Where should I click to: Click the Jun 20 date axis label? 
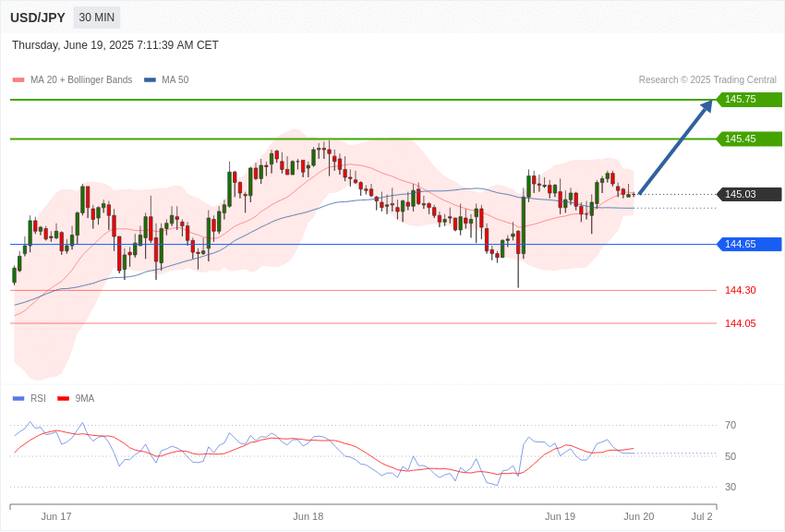(639, 516)
